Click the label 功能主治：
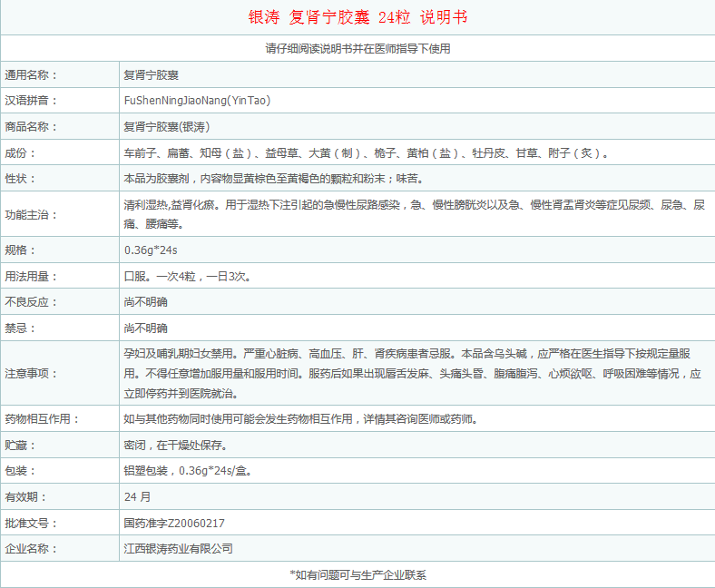This screenshot has width=715, height=588. (31, 214)
